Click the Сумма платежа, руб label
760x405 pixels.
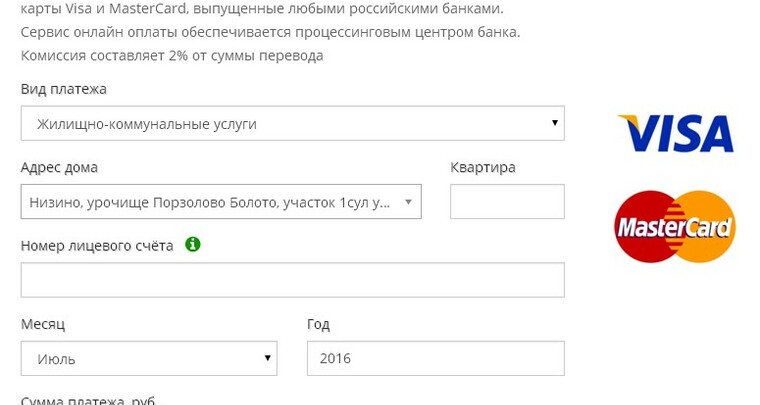[88, 400]
